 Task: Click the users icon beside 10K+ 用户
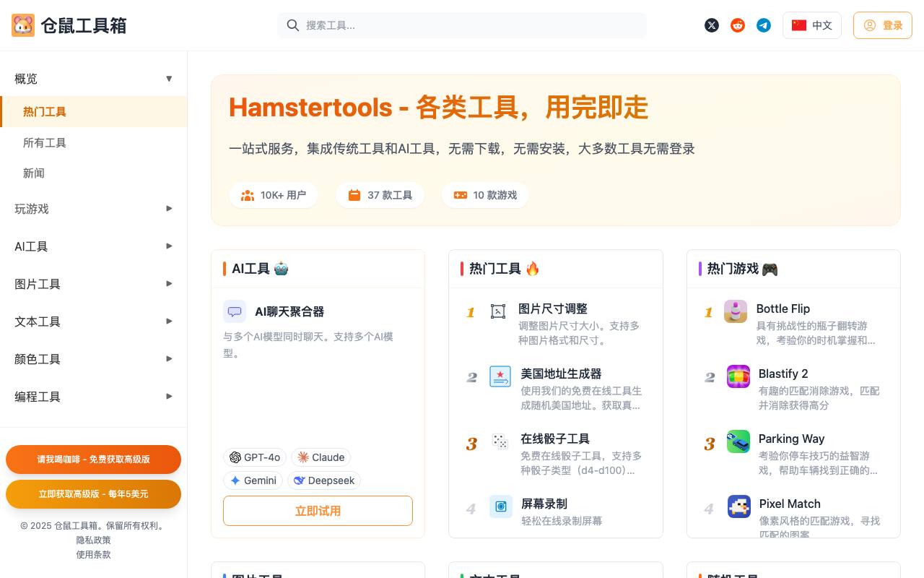point(248,195)
